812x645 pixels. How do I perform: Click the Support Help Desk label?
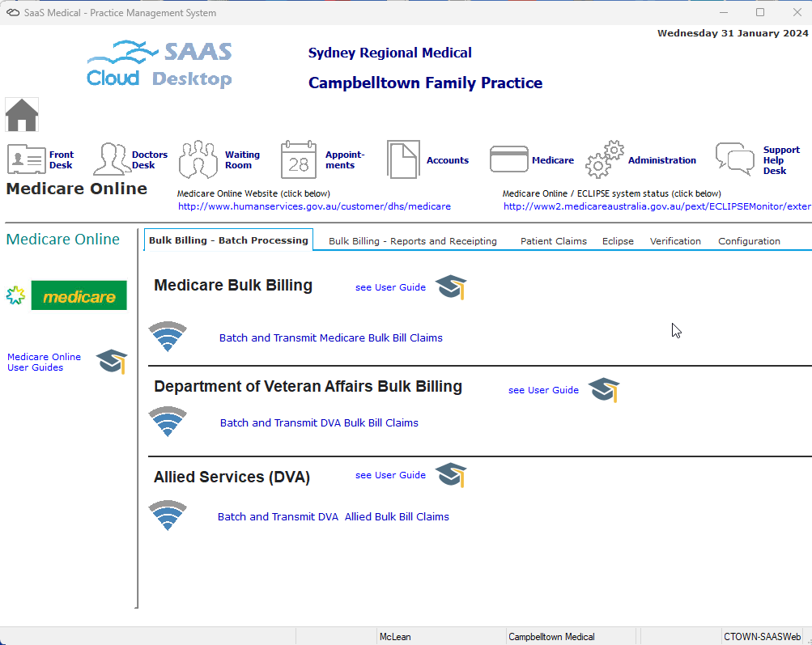(781, 160)
